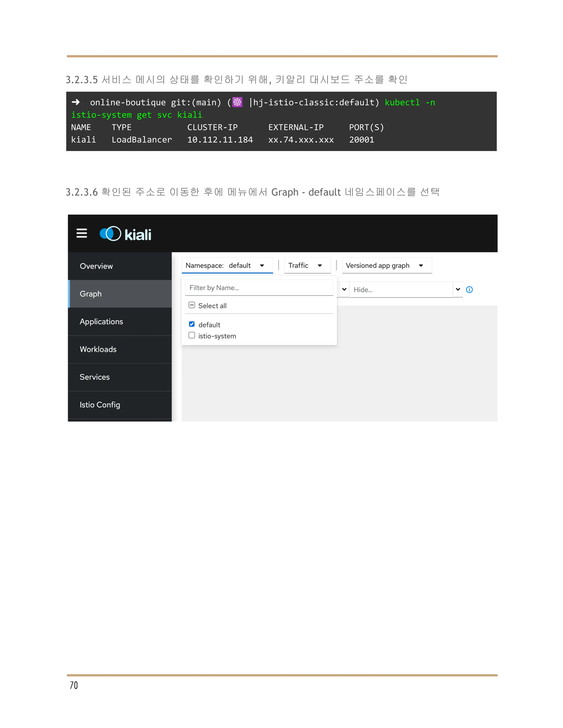The height and width of the screenshot is (728, 563).
Task: Open the Workloads section
Action: pyautogui.click(x=120, y=349)
